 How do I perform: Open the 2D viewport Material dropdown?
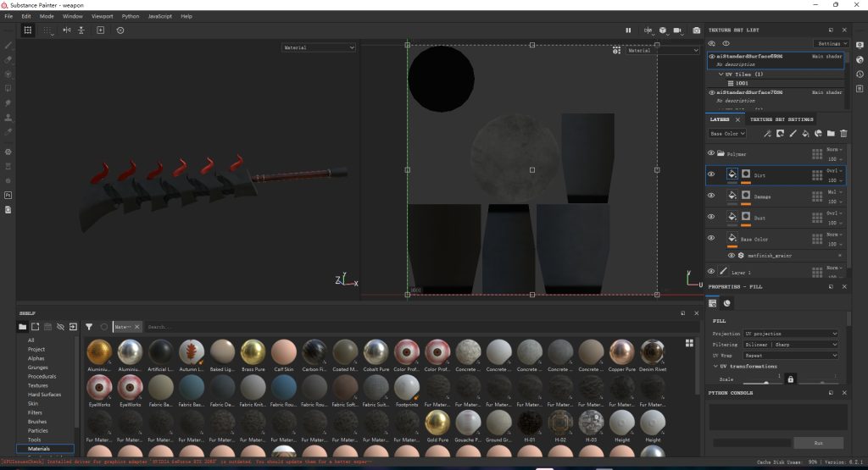[663, 50]
